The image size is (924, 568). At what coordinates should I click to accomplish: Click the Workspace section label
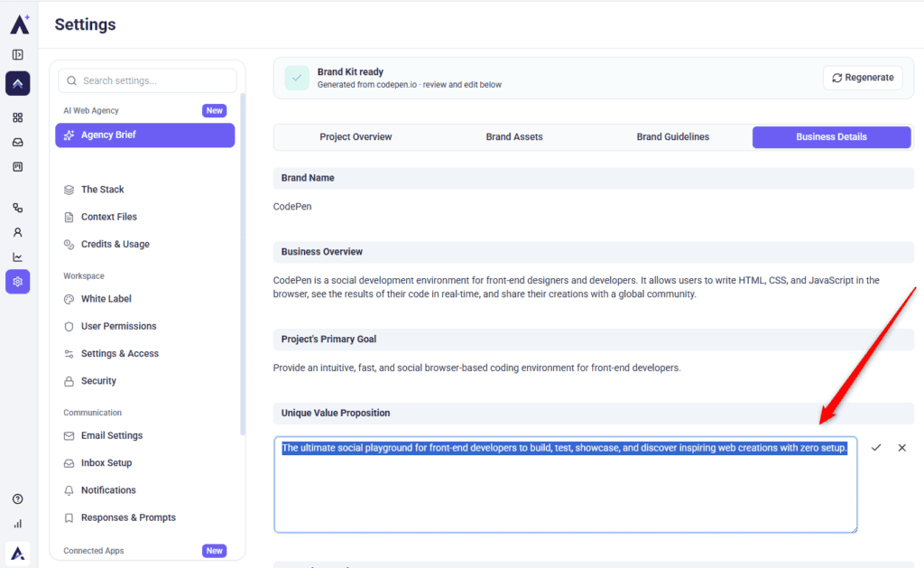coord(84,276)
